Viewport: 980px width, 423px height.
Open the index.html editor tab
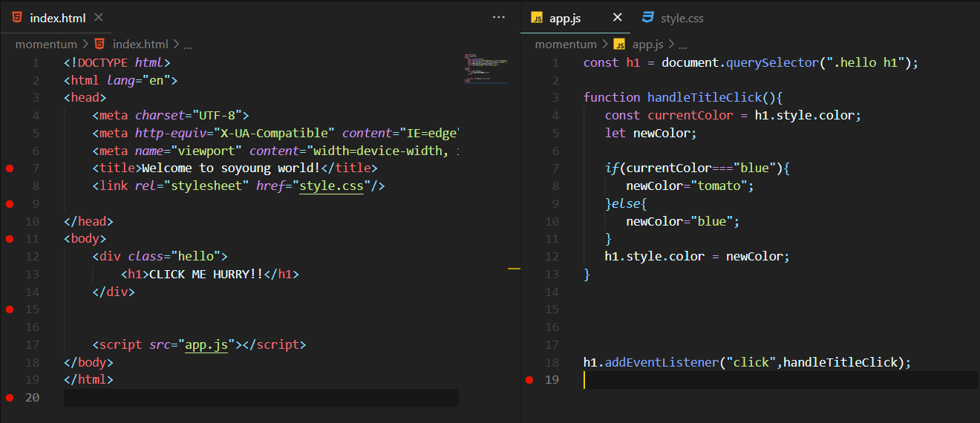tap(57, 18)
